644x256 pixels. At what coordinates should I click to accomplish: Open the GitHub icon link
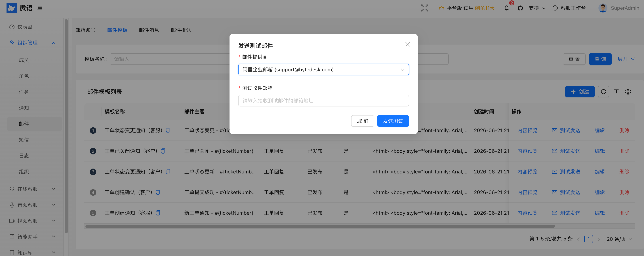point(520,8)
